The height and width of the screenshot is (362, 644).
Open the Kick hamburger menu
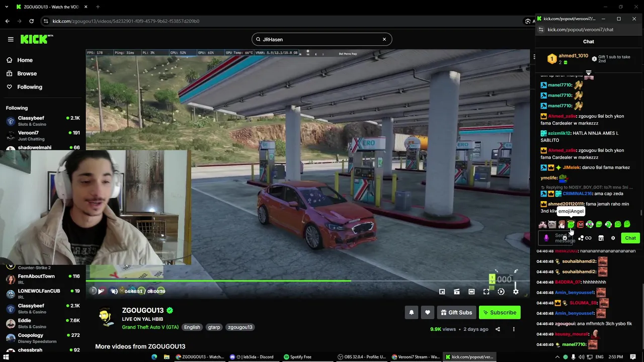11,39
